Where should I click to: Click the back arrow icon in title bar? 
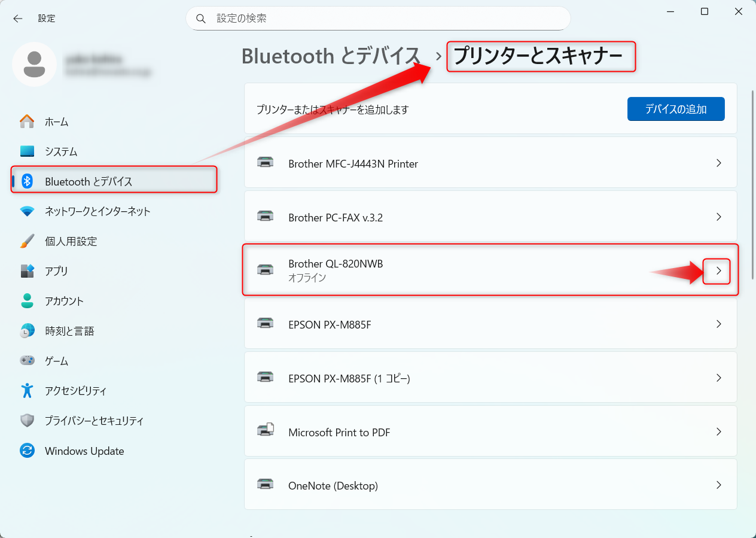point(18,19)
